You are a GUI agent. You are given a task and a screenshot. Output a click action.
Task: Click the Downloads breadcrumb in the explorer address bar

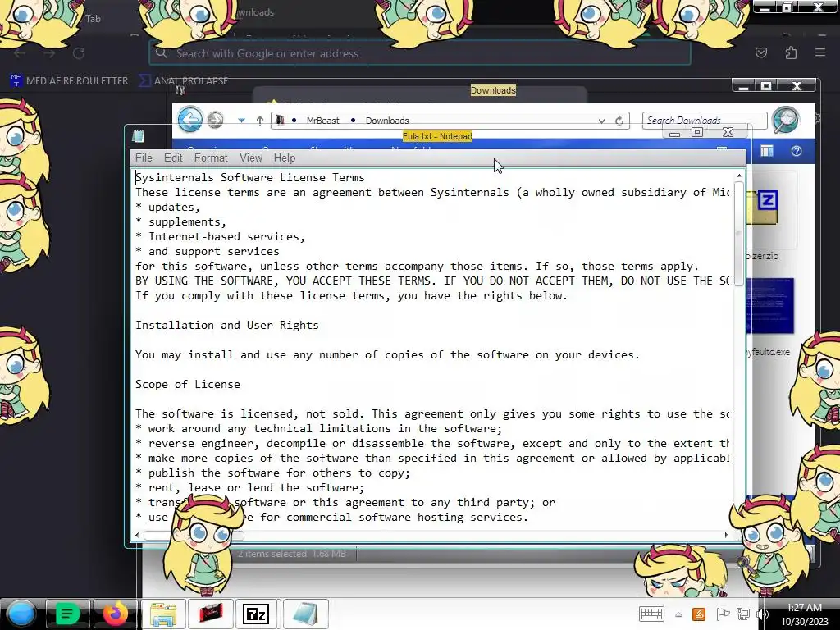coord(387,121)
